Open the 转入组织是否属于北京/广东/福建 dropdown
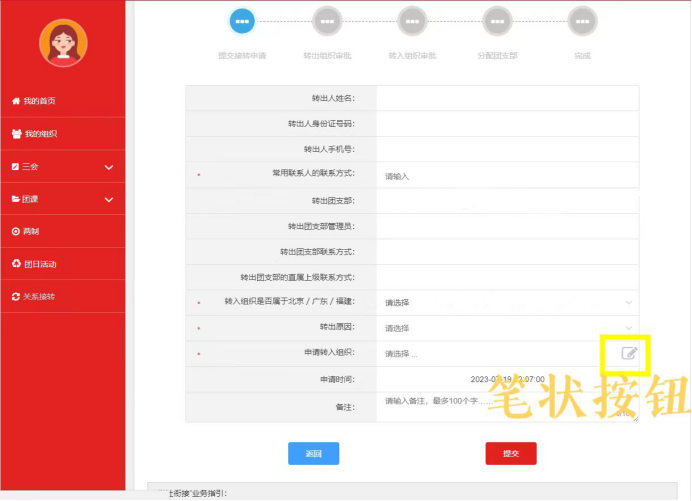The width and height of the screenshot is (692, 501). tap(507, 302)
